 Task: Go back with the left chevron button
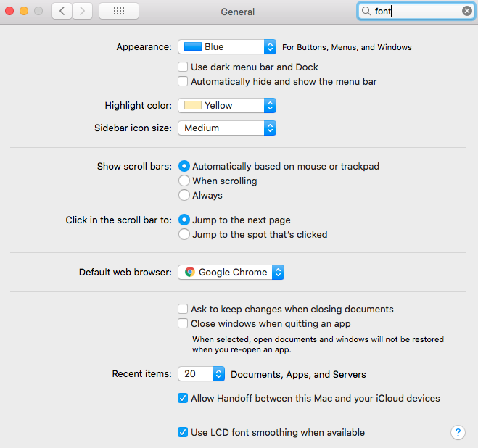[x=62, y=12]
